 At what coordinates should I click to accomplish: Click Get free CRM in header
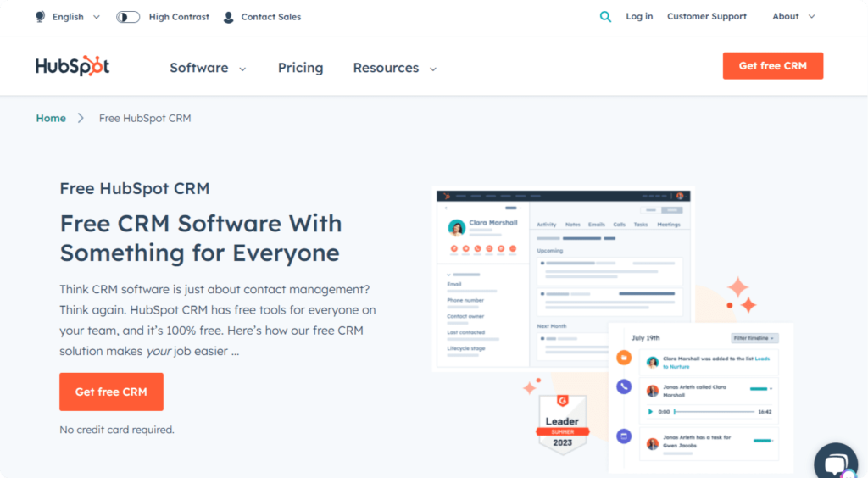click(773, 66)
